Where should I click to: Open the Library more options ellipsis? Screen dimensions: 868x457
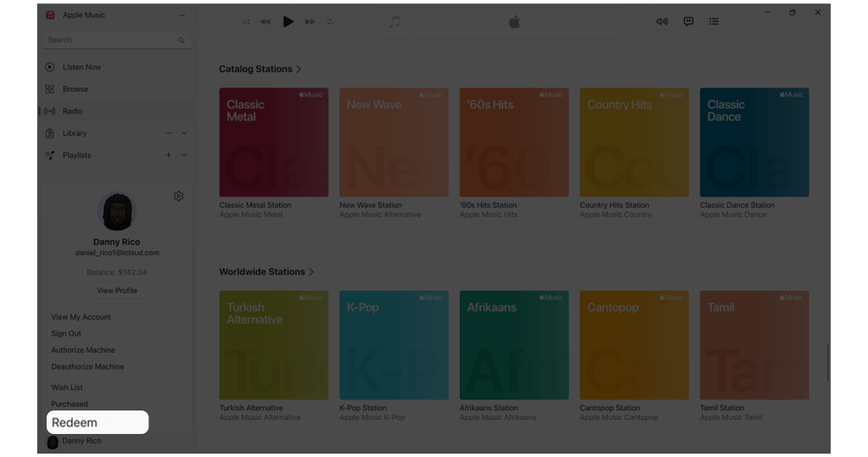[169, 133]
